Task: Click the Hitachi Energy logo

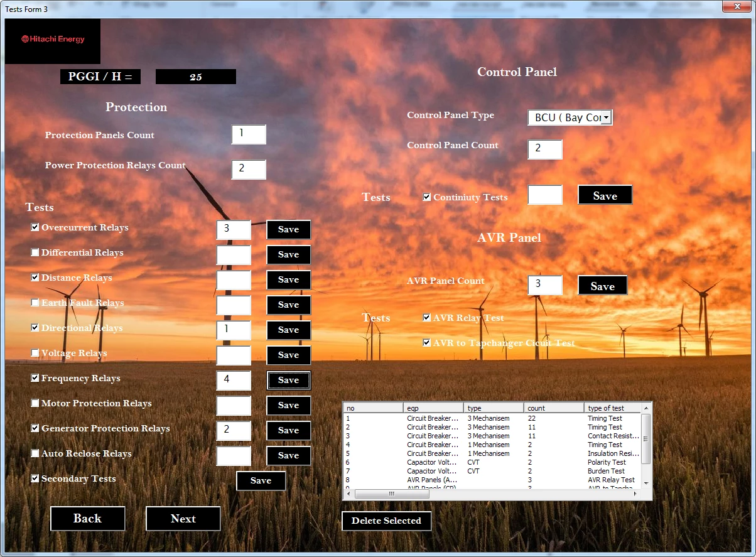Action: pyautogui.click(x=53, y=40)
